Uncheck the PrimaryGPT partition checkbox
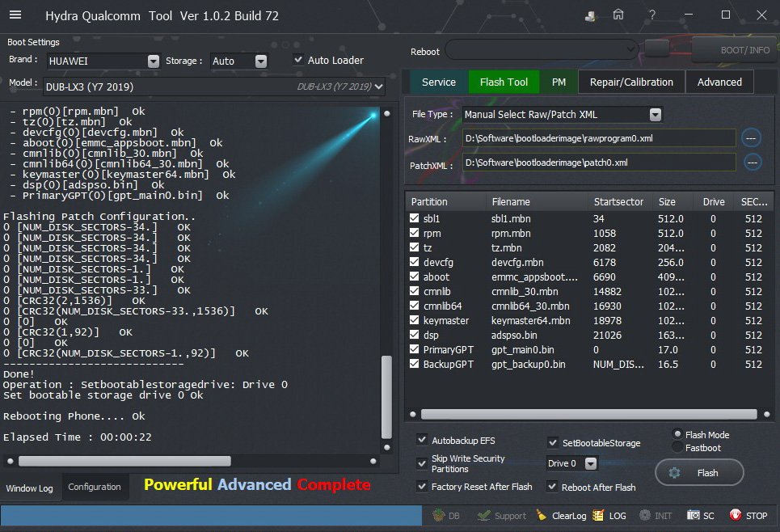This screenshot has height=532, width=780. point(414,349)
